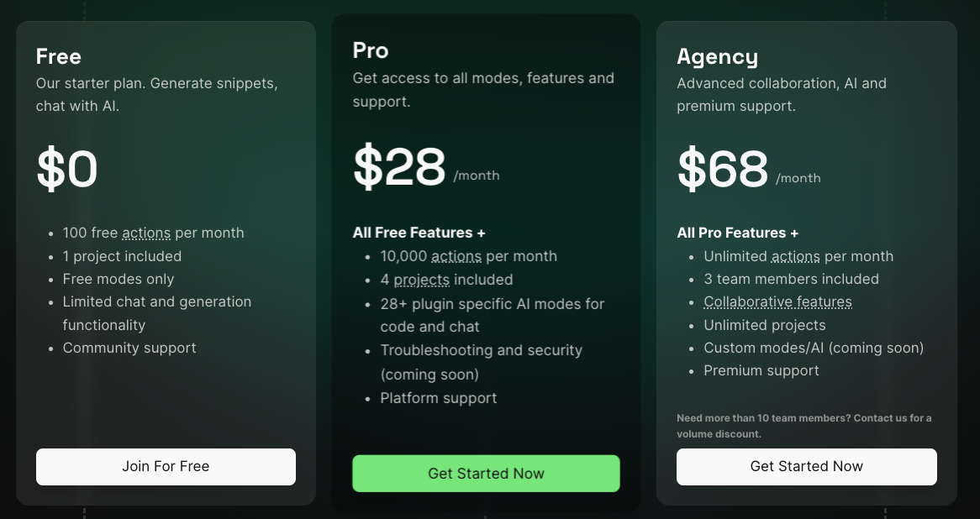Click the All Pro Features + label
This screenshot has height=519, width=980.
pos(737,233)
